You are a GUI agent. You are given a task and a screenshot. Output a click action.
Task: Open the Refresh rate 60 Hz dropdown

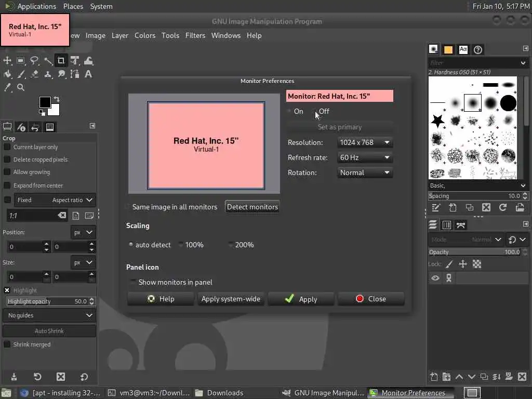[x=365, y=157]
